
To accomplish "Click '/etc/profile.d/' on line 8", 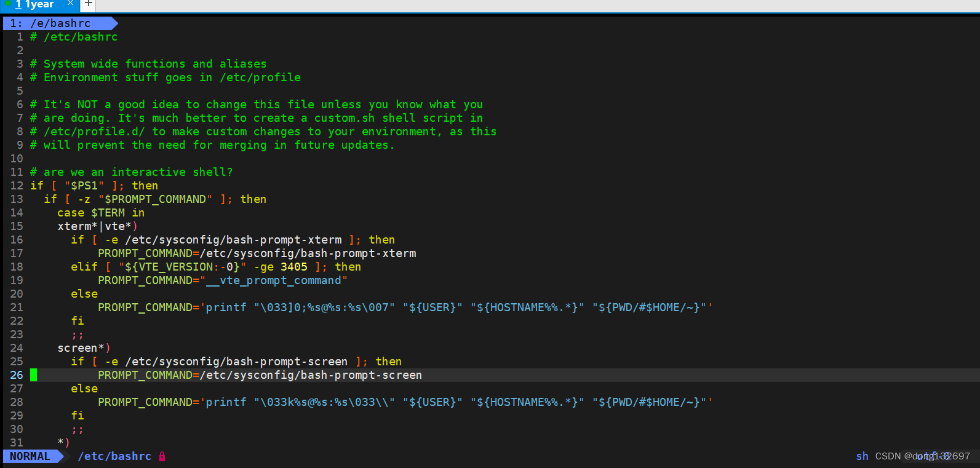I will 94,132.
